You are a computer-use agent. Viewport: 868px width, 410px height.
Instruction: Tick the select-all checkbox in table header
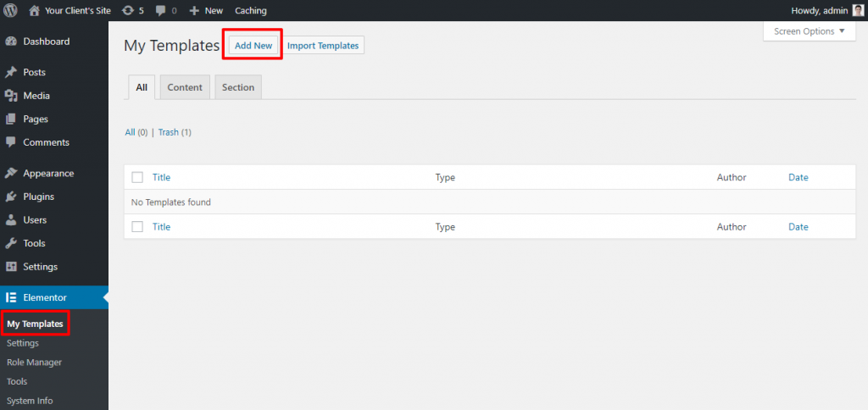coord(137,178)
